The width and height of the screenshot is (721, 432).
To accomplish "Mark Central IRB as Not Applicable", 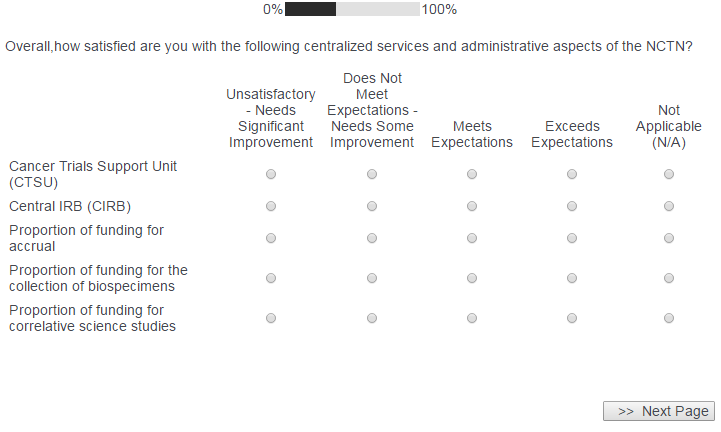I will (669, 207).
